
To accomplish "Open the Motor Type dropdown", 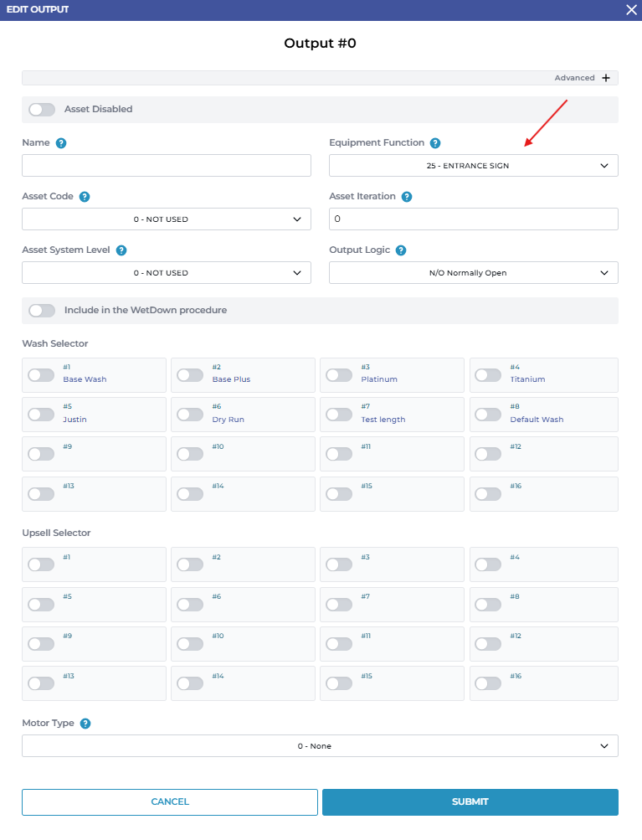I will point(320,746).
